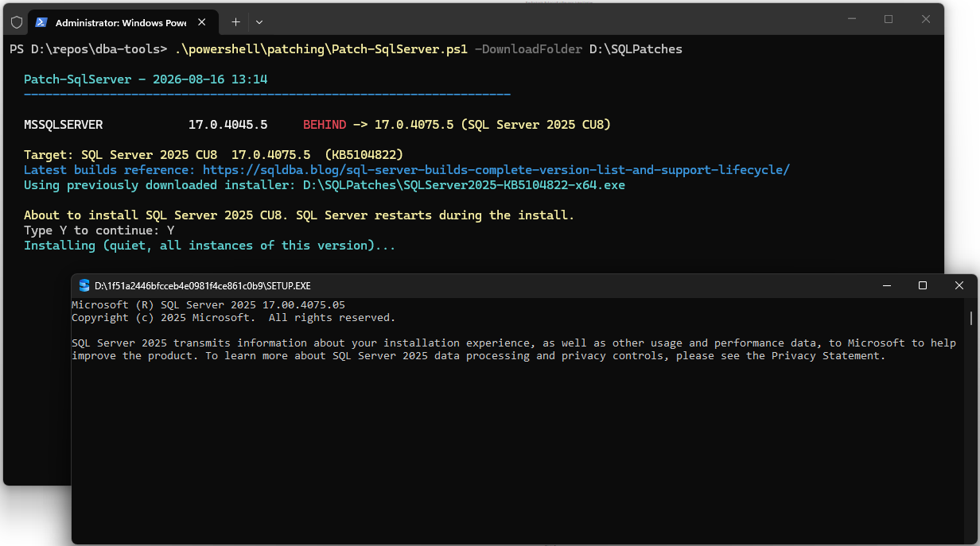
Task: Close the Windows Terminal window
Action: tap(925, 19)
